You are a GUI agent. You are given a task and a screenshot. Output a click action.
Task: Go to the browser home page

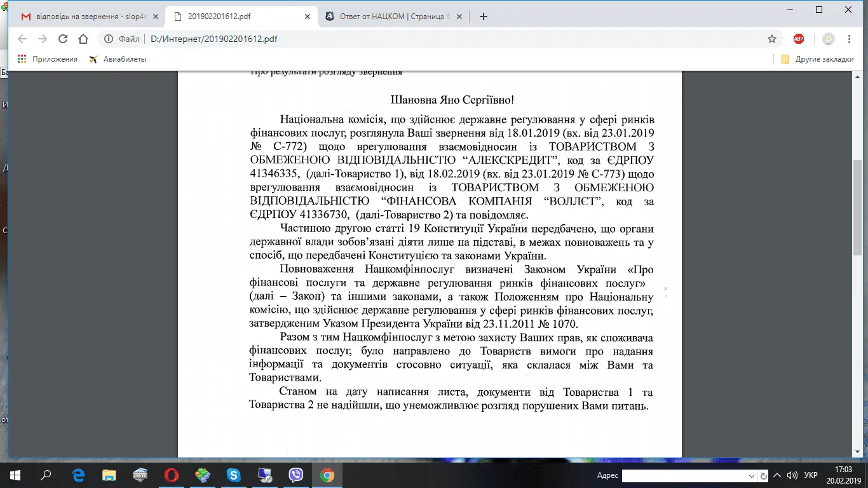83,39
